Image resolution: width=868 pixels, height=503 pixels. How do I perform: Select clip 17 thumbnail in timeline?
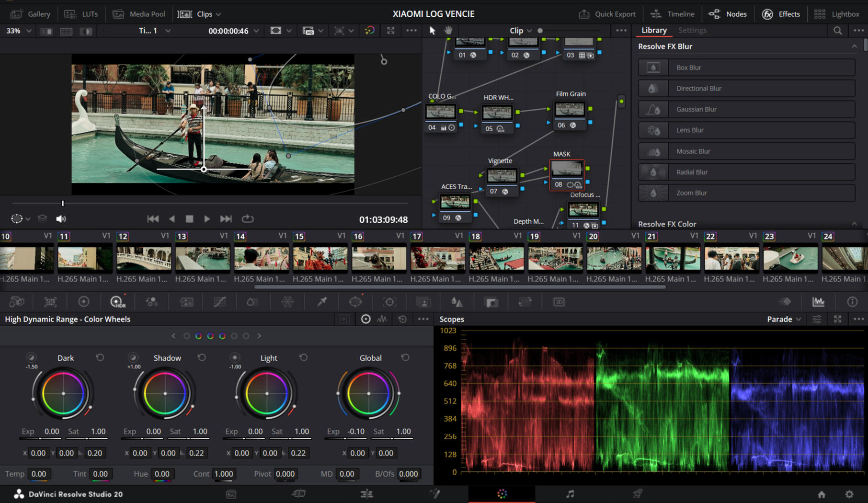(437, 258)
